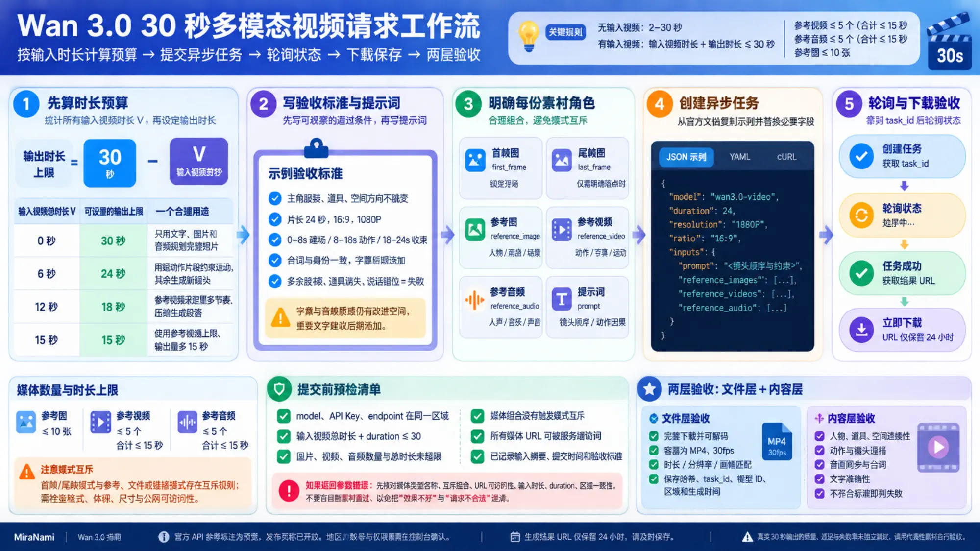Click the 输出时长上限 label tile
The height and width of the screenshot is (551, 980).
tap(44, 164)
